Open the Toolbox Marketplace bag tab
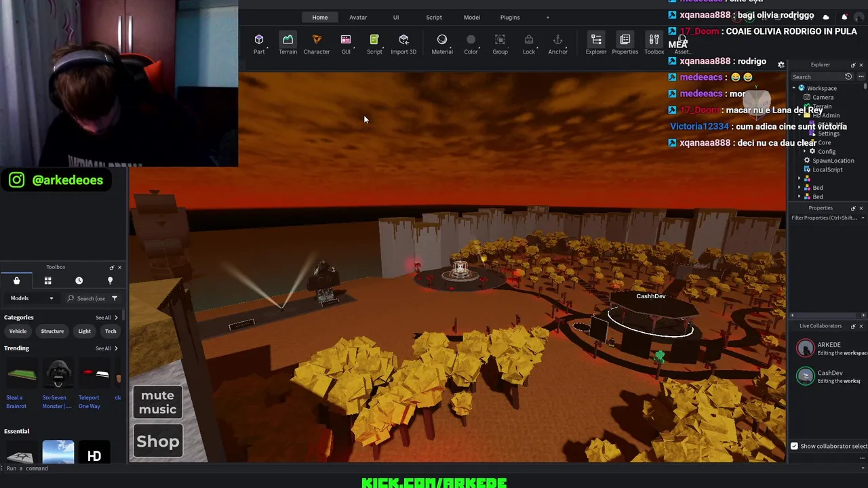This screenshot has width=868, height=488. [16, 281]
